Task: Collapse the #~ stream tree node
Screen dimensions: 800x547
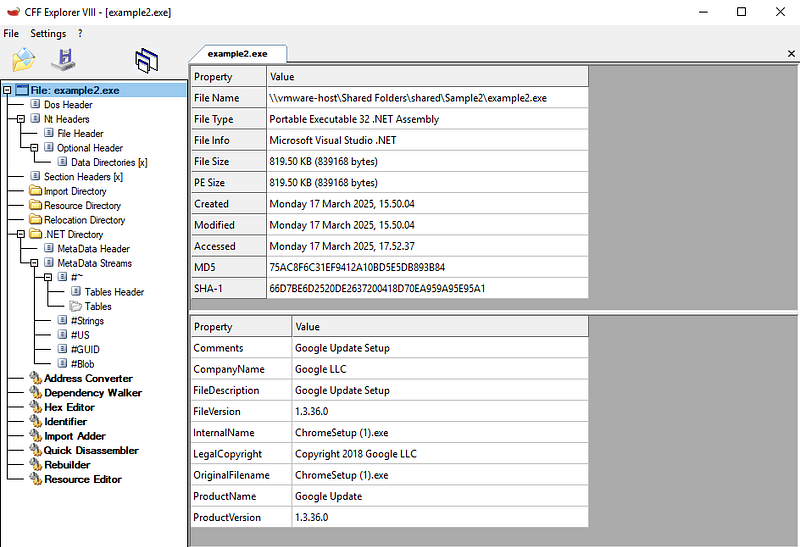Action: (48, 278)
